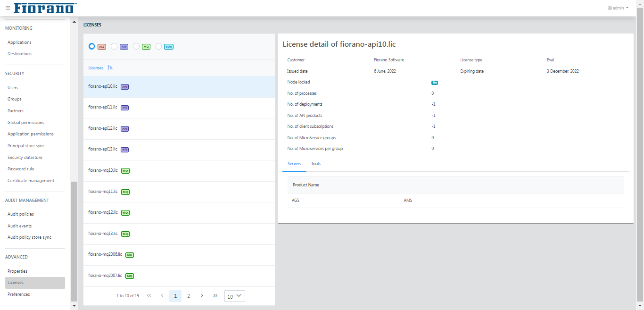Click the Fiorano Software customer value
The width and height of the screenshot is (644, 310).
pyautogui.click(x=389, y=60)
